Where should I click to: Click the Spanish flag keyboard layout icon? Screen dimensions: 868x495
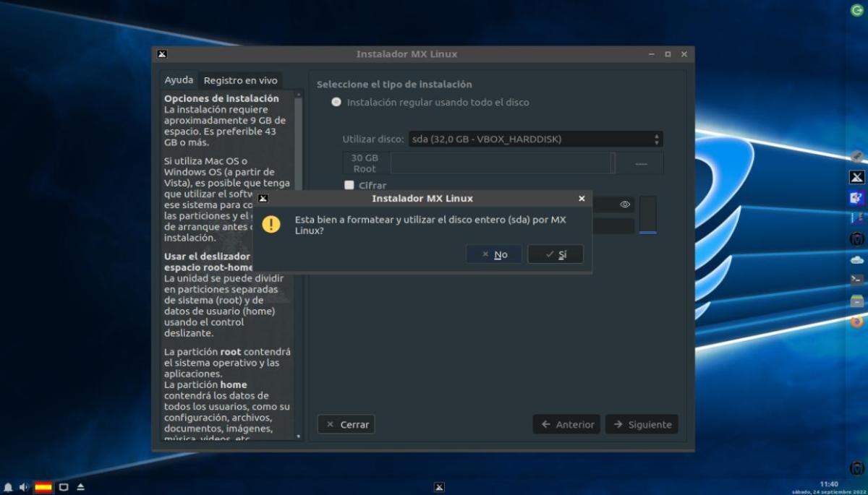[43, 488]
